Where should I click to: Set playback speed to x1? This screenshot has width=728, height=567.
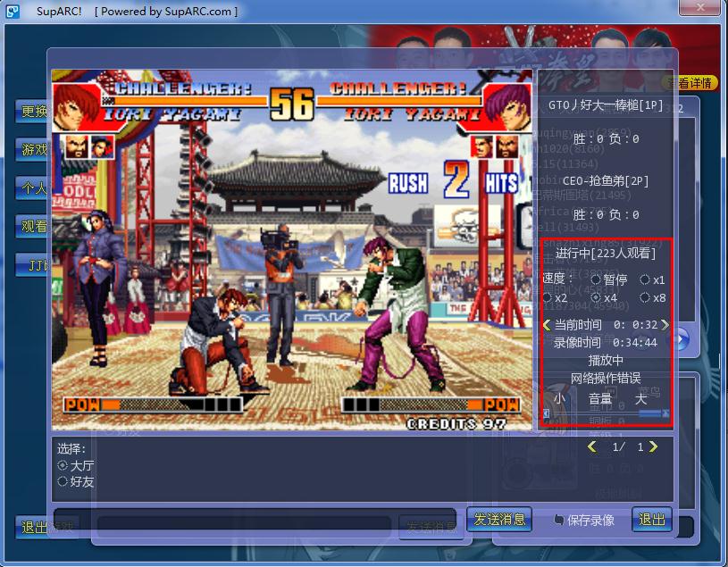pos(652,279)
